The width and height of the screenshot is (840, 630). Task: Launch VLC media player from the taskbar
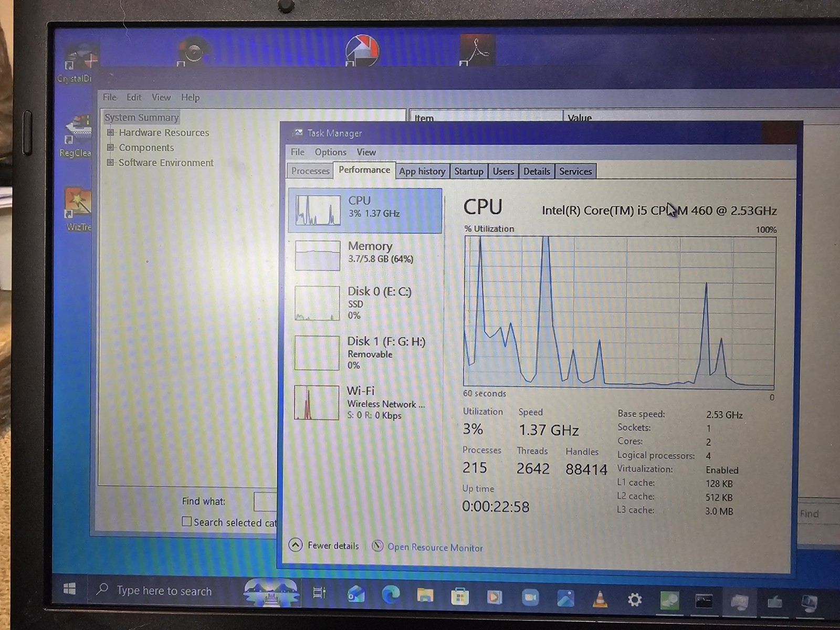600,598
